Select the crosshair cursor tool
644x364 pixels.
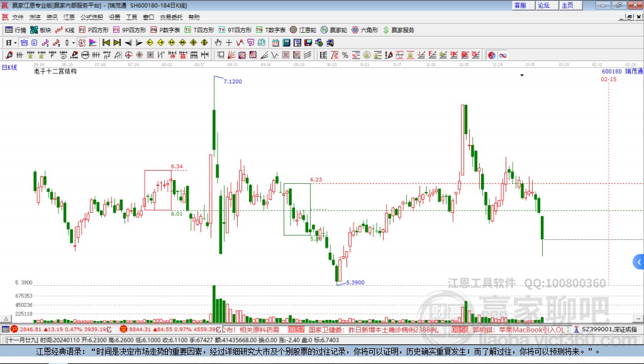(x=229, y=43)
